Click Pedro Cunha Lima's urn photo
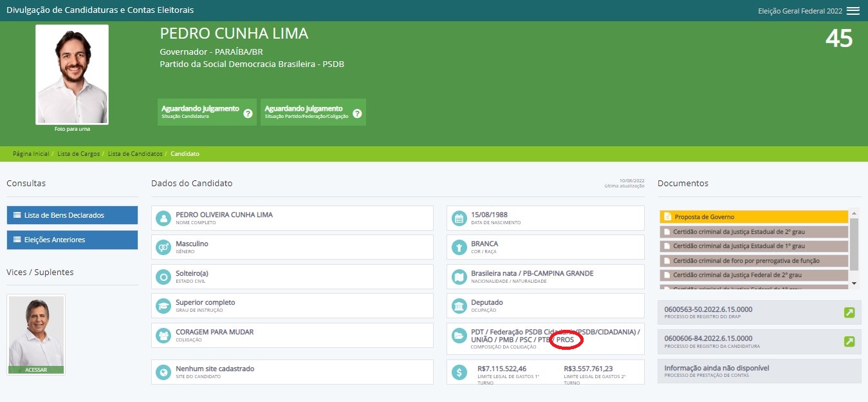This screenshot has height=402, width=868. [72, 74]
